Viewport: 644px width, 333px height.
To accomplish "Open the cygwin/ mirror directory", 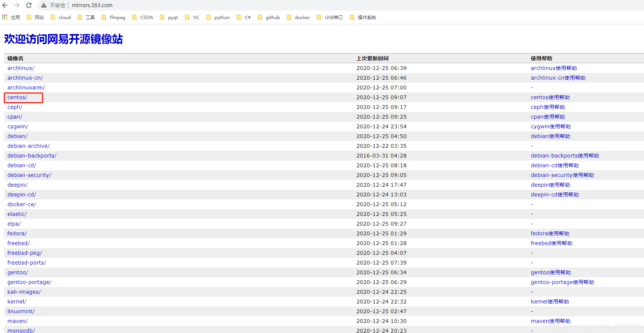I will coord(18,126).
